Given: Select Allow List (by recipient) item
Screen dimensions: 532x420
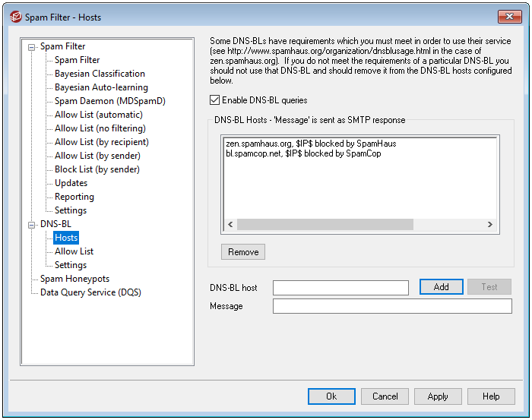Looking at the screenshot, I should [101, 142].
